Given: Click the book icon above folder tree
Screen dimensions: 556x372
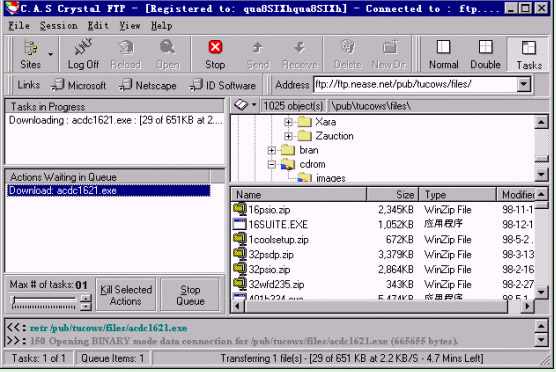Looking at the screenshot, I should click(x=241, y=105).
